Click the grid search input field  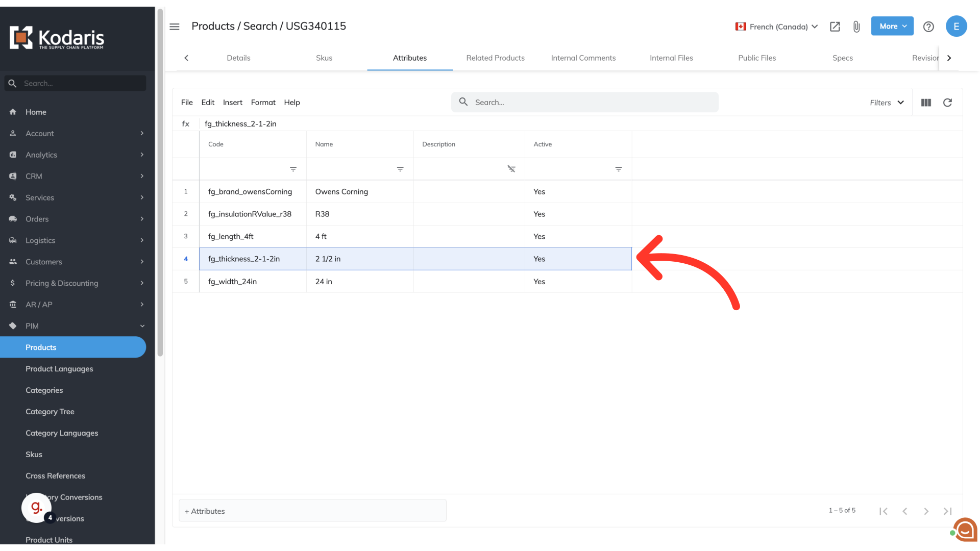(592, 103)
